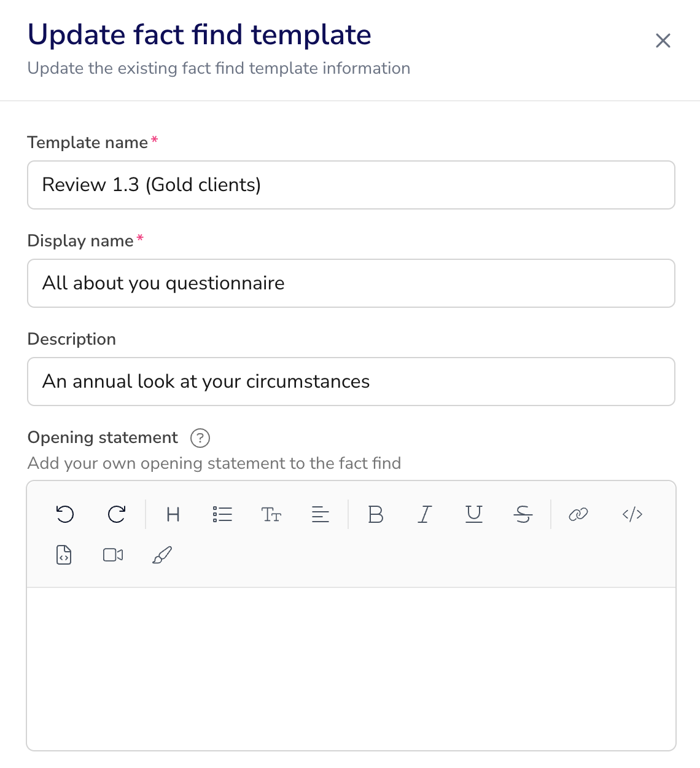Open the heading style option
Image resolution: width=700 pixels, height=768 pixels.
click(x=173, y=514)
